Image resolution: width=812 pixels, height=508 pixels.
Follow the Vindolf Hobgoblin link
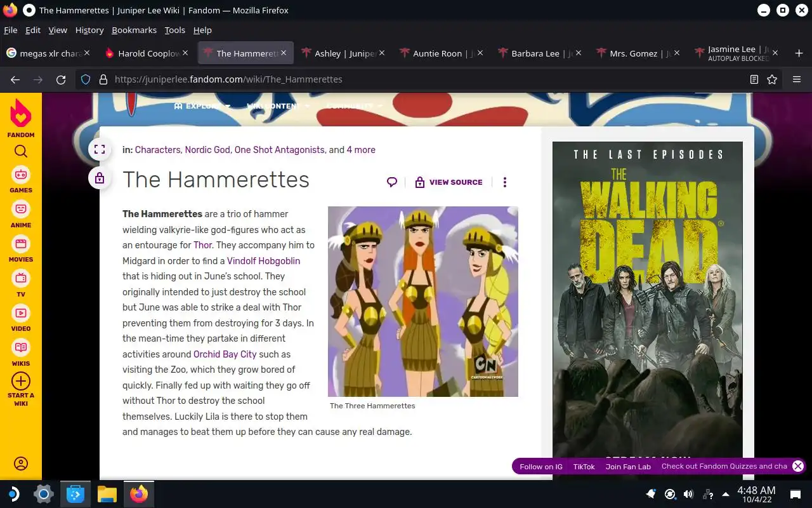[x=263, y=260]
